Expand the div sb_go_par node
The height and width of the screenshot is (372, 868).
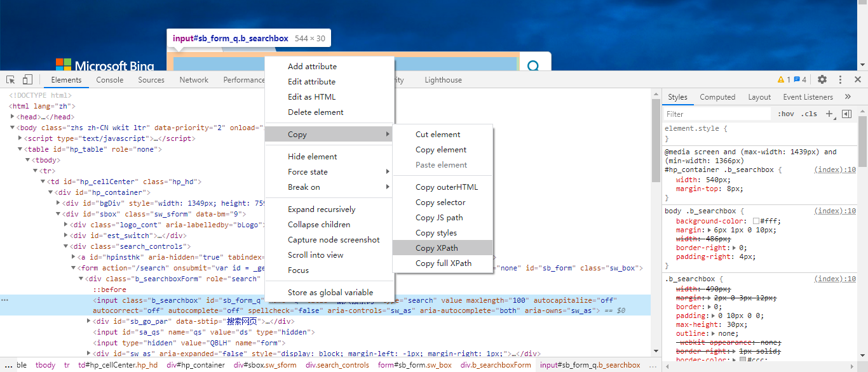[x=89, y=321]
